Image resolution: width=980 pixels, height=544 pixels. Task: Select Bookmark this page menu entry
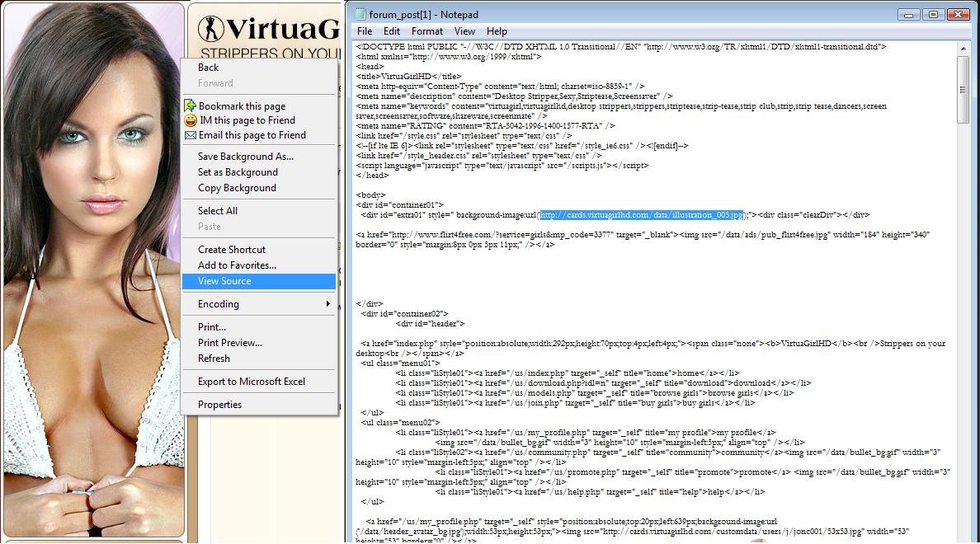242,106
